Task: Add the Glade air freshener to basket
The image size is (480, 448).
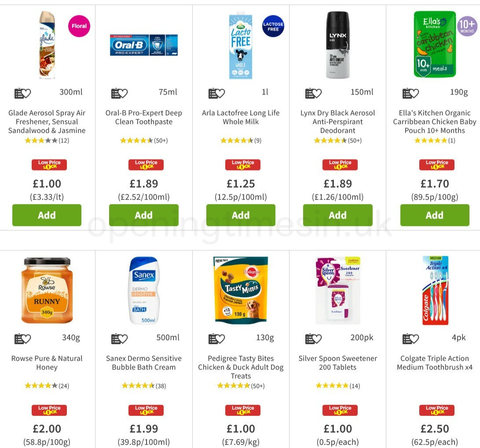Action: (47, 215)
